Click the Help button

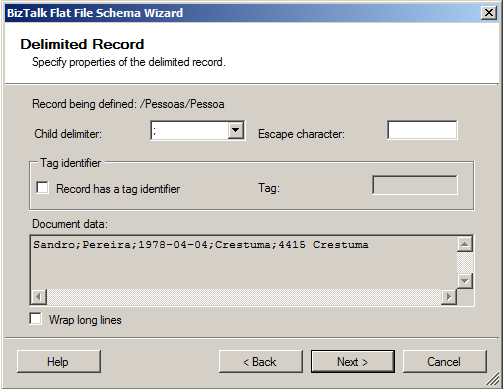coord(59,361)
